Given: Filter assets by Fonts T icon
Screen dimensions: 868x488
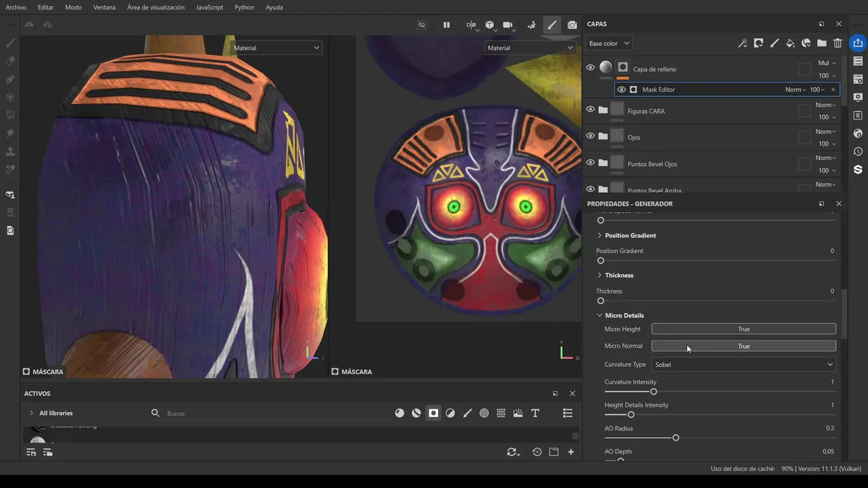Looking at the screenshot, I should pyautogui.click(x=535, y=413).
